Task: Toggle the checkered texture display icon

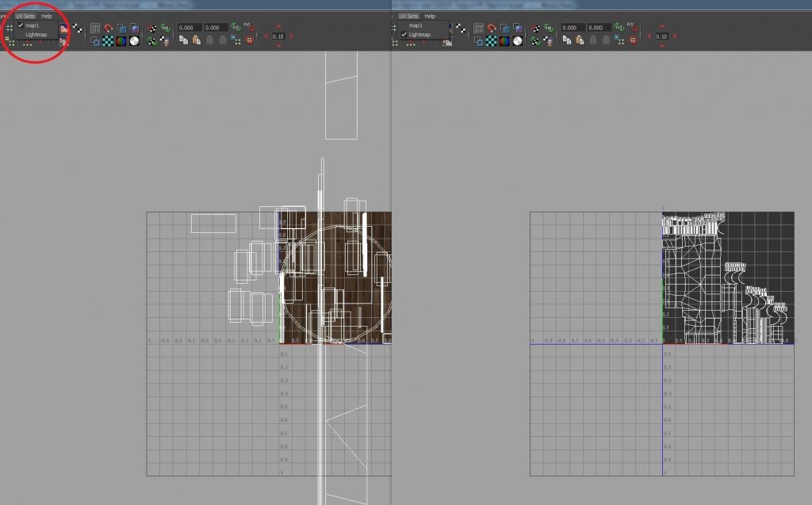Action: pyautogui.click(x=107, y=40)
